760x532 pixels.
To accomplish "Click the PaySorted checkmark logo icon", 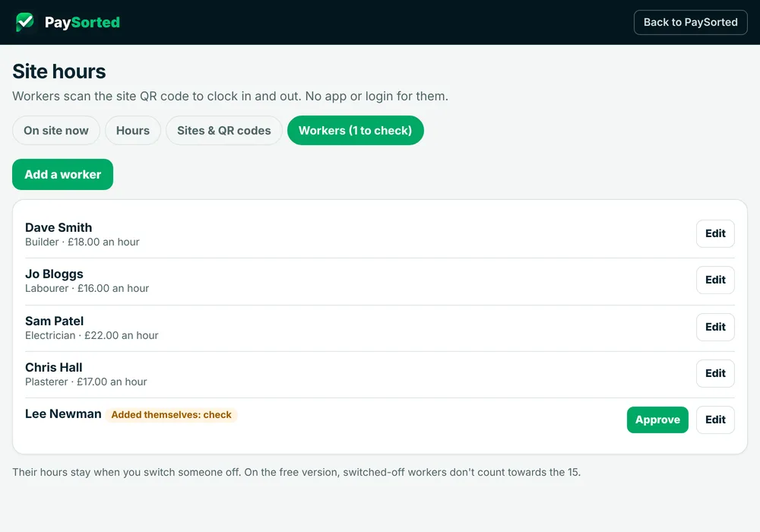I will [x=25, y=22].
